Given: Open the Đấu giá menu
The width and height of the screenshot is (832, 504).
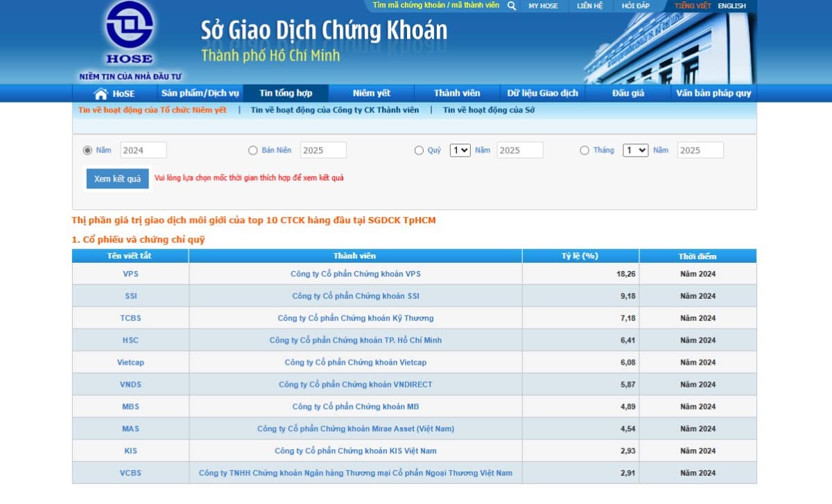Looking at the screenshot, I should [x=628, y=94].
